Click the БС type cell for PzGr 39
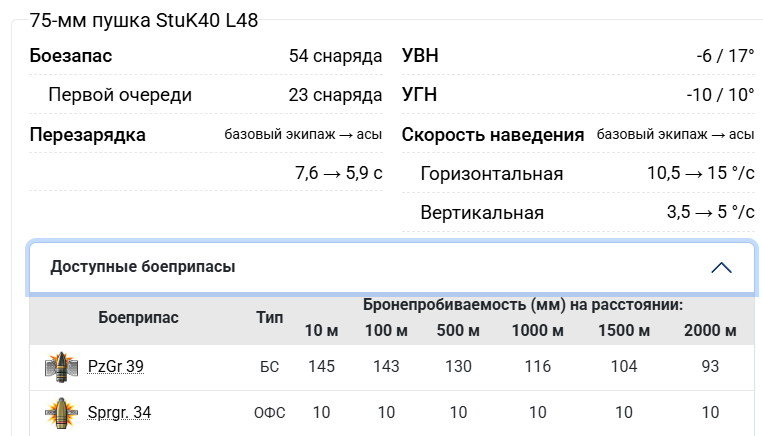763x436 pixels. [x=269, y=367]
